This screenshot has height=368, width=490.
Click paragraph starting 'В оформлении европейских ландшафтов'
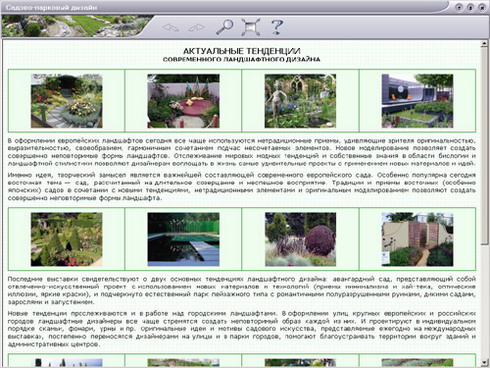242,152
